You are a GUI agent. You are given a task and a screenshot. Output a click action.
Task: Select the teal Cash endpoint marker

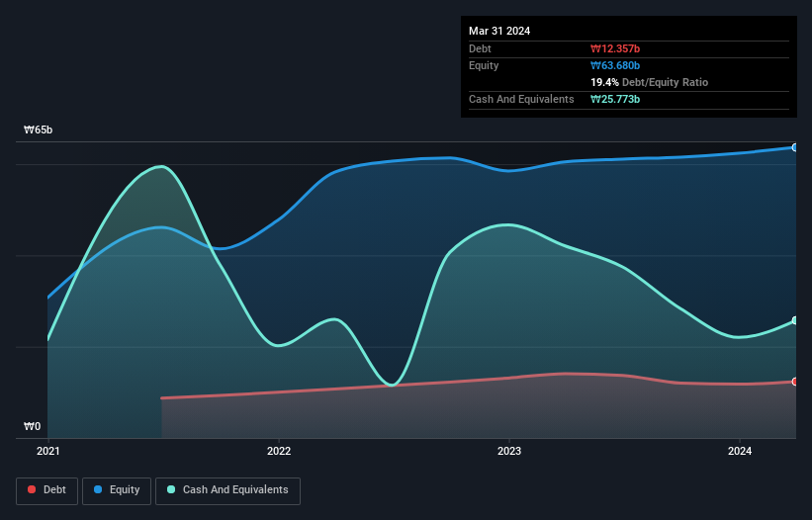795,320
